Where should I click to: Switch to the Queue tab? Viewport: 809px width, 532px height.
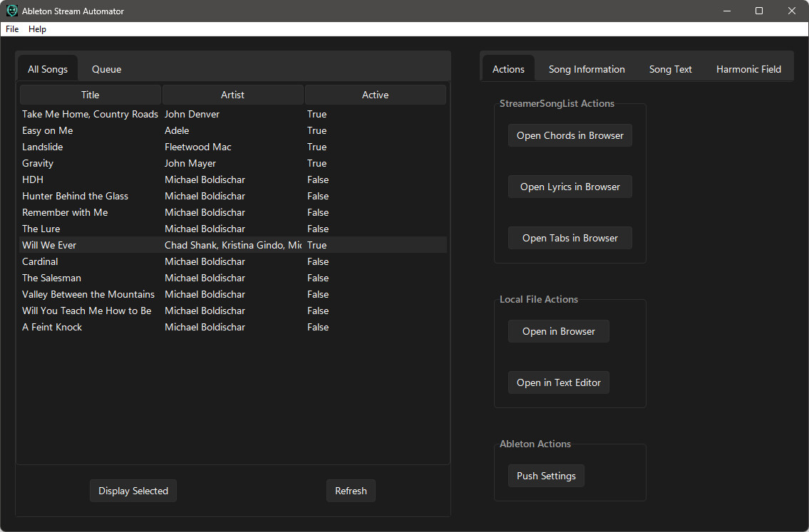pyautogui.click(x=107, y=69)
